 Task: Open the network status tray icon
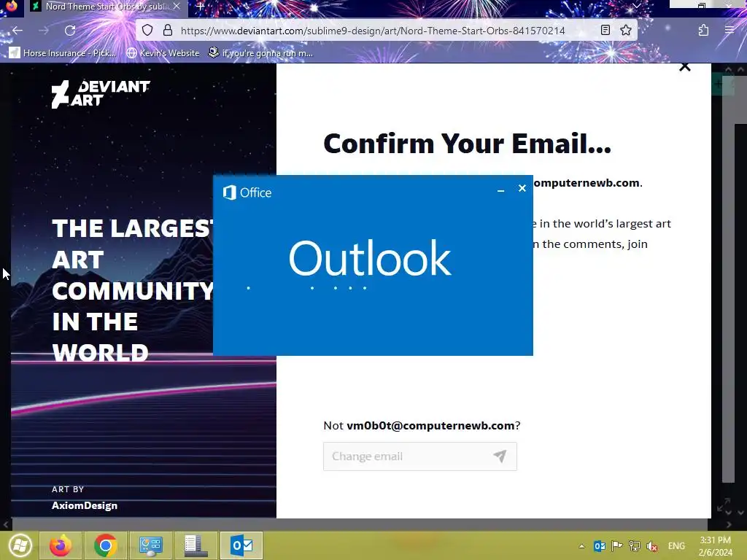pyautogui.click(x=635, y=546)
